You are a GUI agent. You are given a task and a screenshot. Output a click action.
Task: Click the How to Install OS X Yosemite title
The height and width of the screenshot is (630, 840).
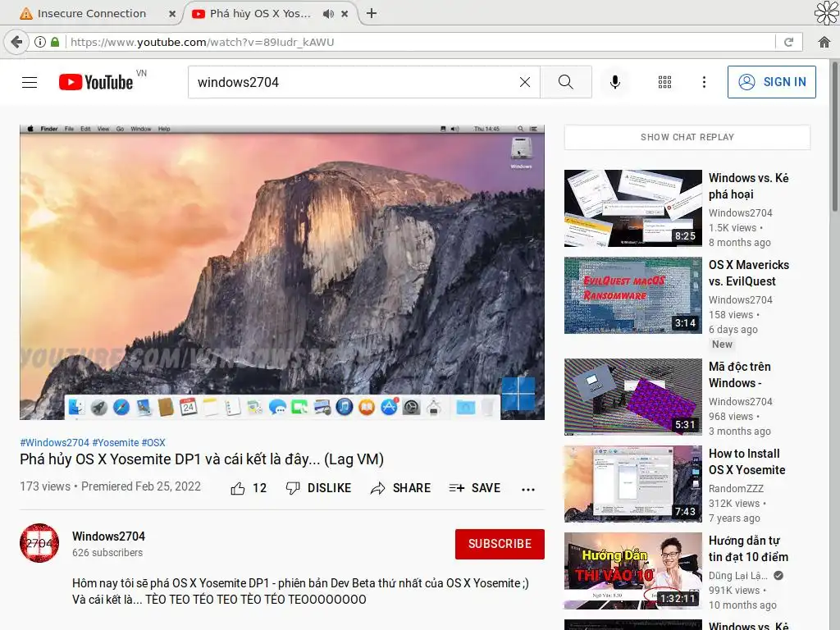(746, 461)
